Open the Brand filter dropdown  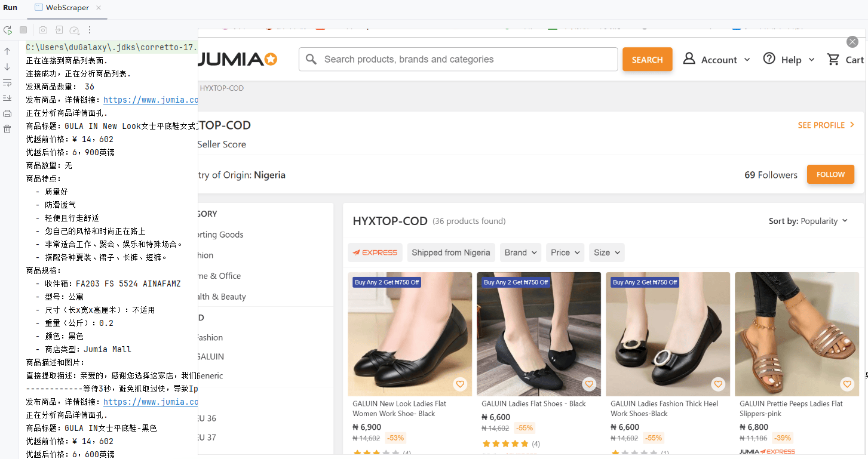point(520,252)
